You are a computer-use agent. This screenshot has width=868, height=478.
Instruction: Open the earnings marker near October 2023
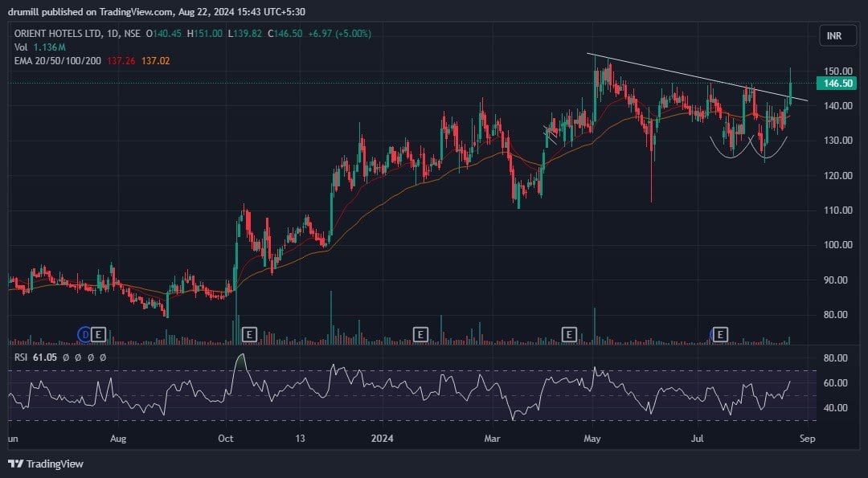[x=249, y=333]
